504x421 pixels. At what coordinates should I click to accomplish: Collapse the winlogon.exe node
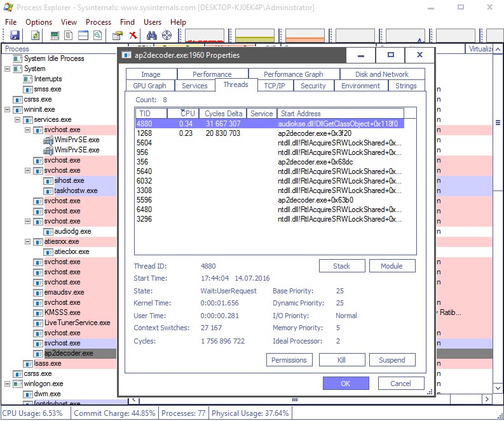click(8, 384)
